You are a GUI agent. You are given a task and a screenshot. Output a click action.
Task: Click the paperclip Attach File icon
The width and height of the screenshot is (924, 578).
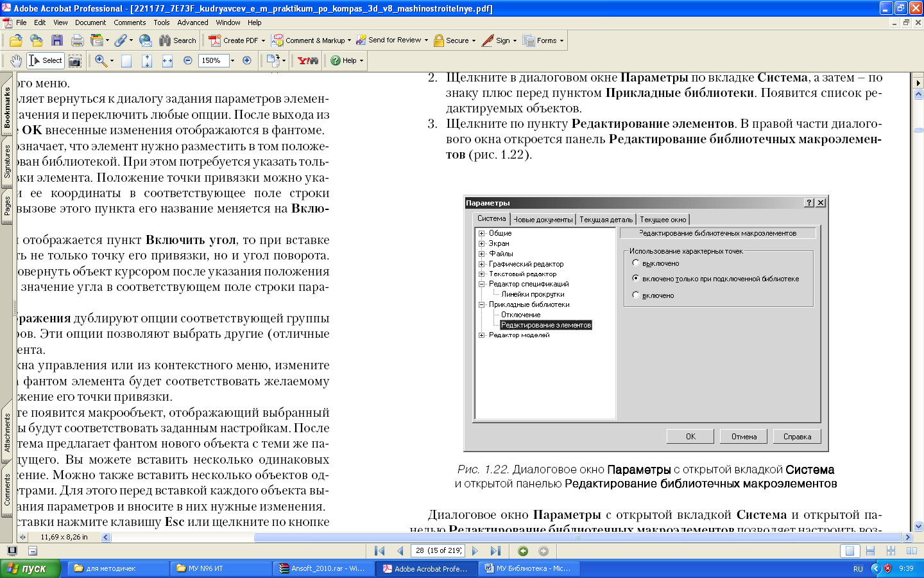pos(121,40)
